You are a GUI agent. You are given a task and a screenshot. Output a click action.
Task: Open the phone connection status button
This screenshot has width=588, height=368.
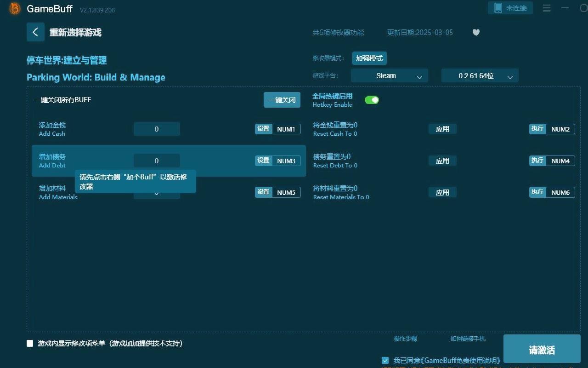pyautogui.click(x=510, y=8)
